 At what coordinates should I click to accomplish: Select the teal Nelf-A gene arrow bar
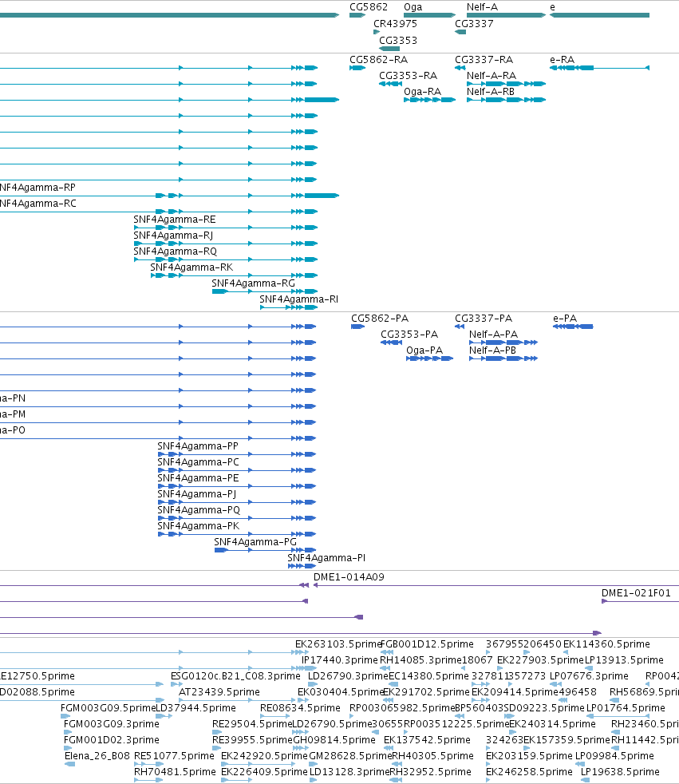[506, 15]
